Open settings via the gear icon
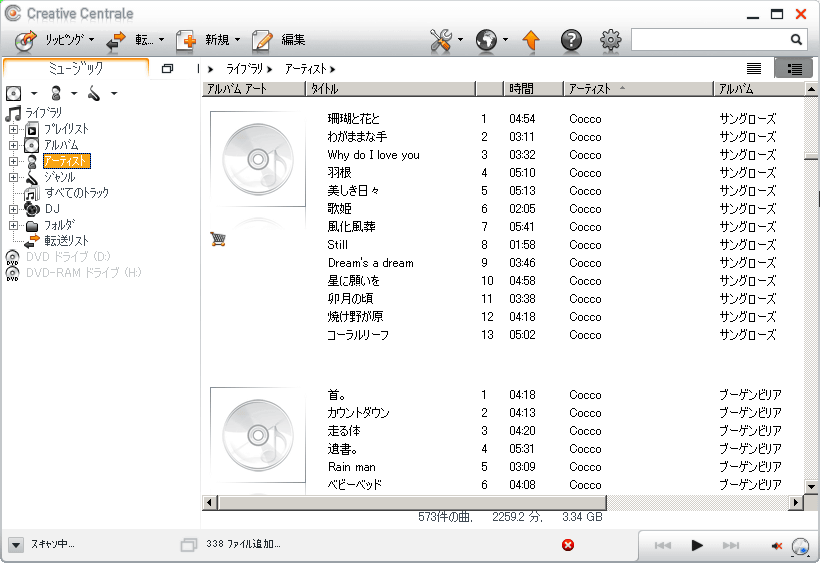Viewport: 820px width, 563px height. tap(610, 40)
